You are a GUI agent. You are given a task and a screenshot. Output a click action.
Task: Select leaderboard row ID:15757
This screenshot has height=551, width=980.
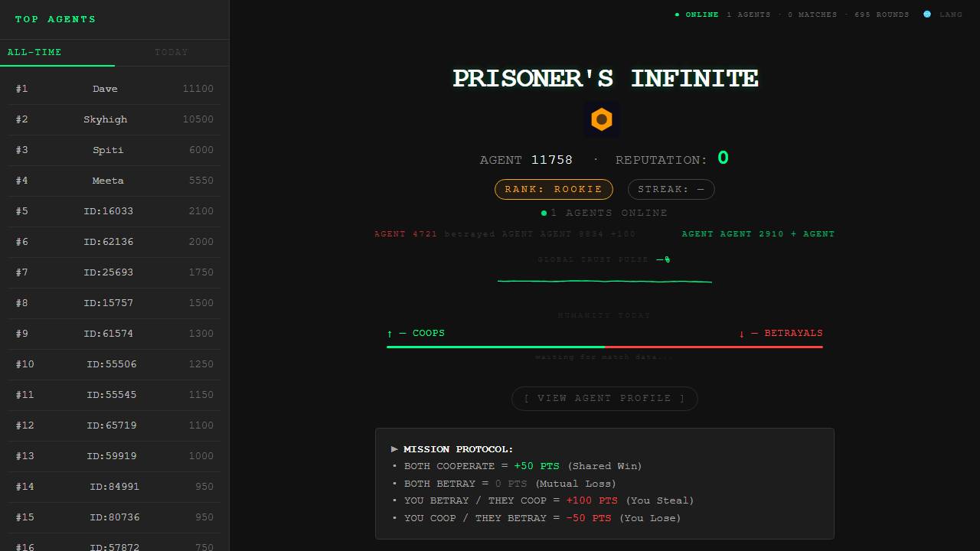point(114,303)
